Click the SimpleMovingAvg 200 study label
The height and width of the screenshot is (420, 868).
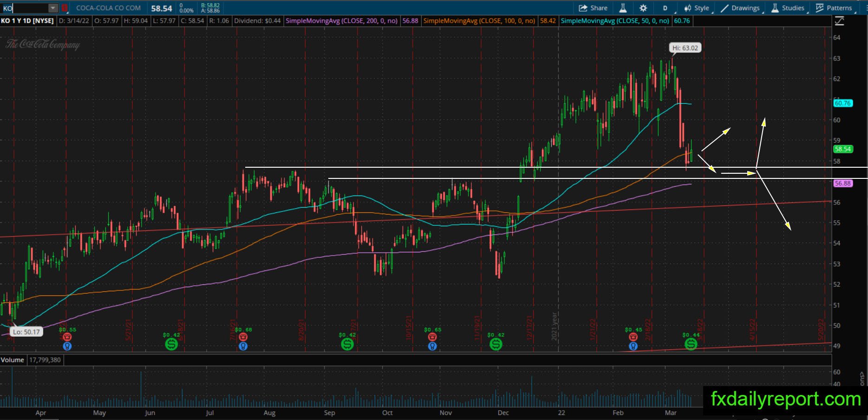(341, 21)
